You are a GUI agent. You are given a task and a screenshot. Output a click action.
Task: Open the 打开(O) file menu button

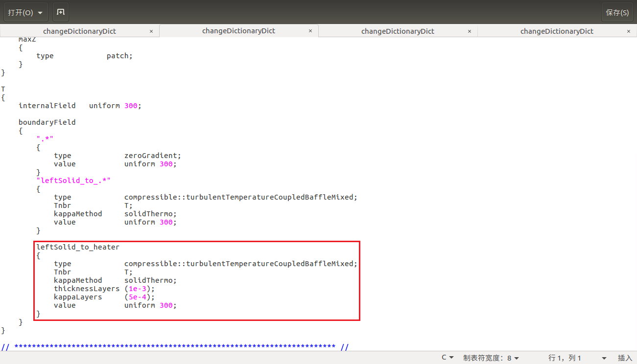(25, 12)
